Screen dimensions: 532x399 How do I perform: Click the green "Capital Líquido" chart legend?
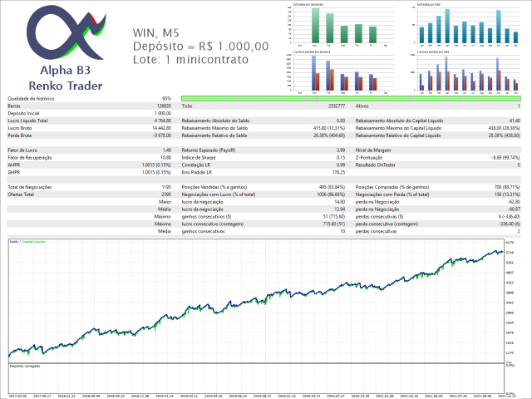33,242
